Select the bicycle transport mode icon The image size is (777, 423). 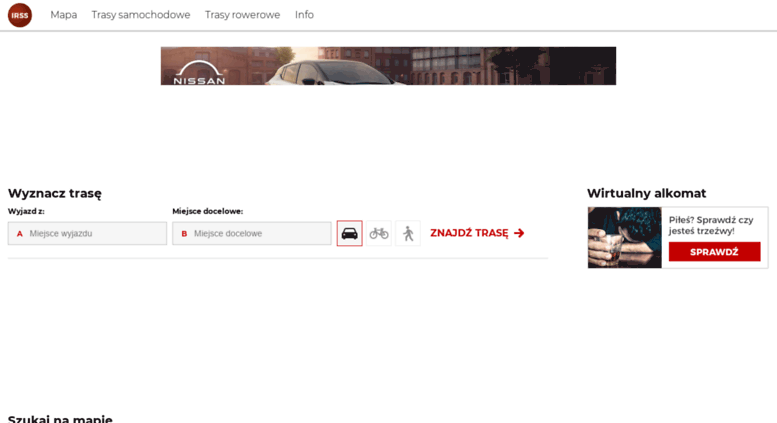tap(379, 233)
